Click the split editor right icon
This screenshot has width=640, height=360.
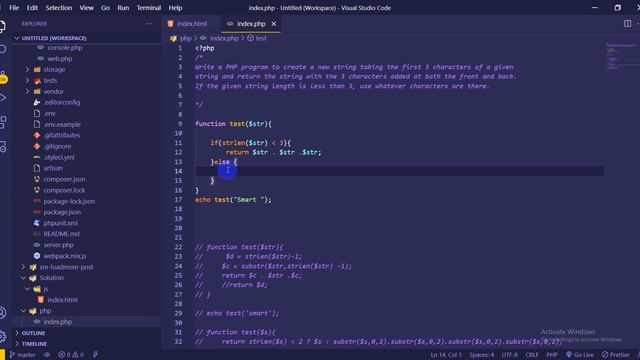(627, 24)
